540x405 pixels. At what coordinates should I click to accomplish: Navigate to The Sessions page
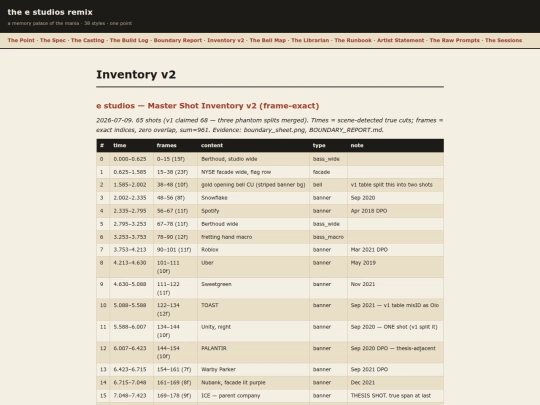(x=503, y=40)
